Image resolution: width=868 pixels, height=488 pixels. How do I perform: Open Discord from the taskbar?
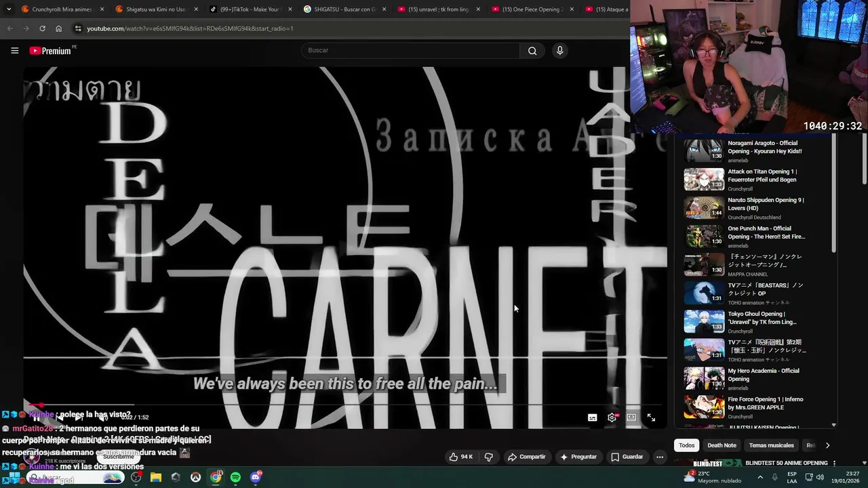[x=256, y=477]
